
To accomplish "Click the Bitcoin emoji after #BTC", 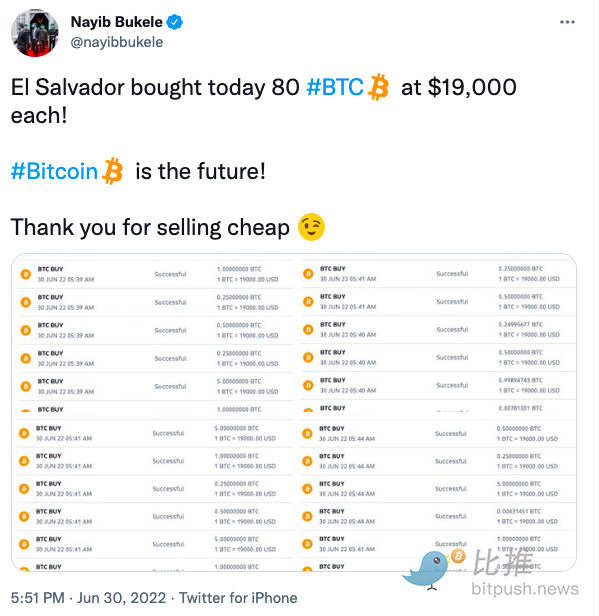I will point(378,87).
